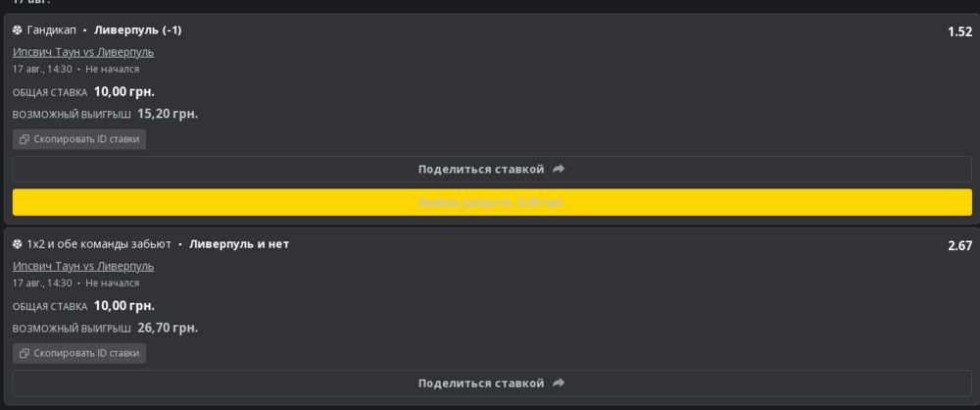
Task: Click the 2.67 odds value
Action: (960, 246)
